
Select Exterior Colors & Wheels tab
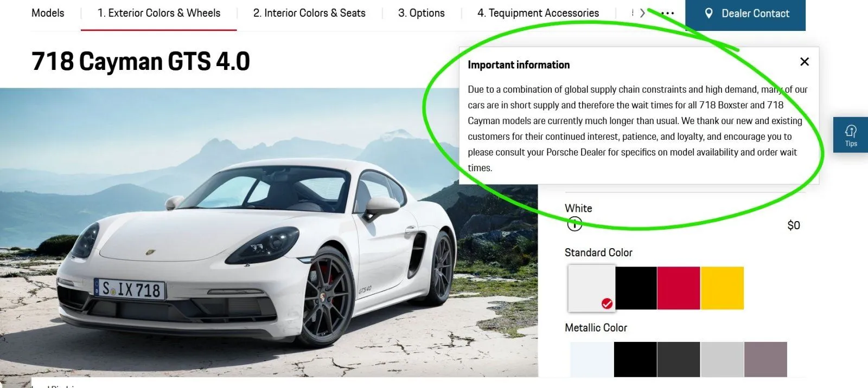(159, 13)
